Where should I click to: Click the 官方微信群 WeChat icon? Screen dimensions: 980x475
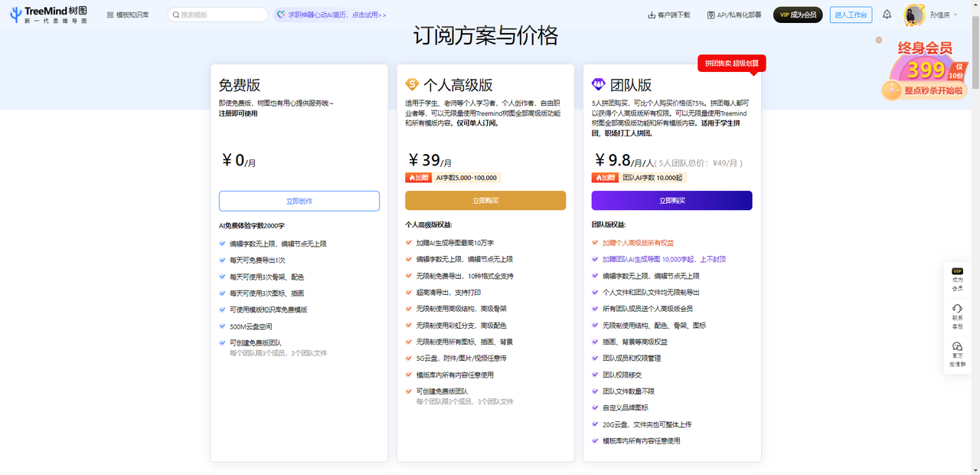(x=957, y=346)
